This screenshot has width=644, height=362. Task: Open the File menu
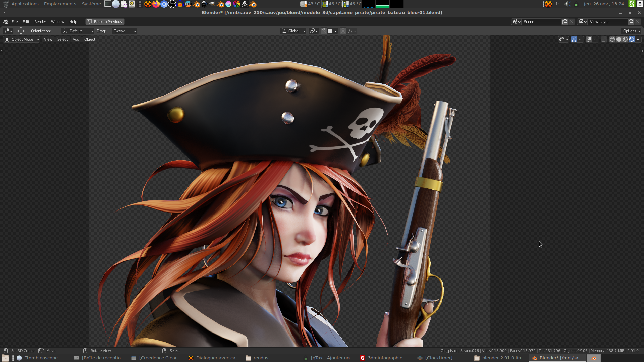pos(15,22)
